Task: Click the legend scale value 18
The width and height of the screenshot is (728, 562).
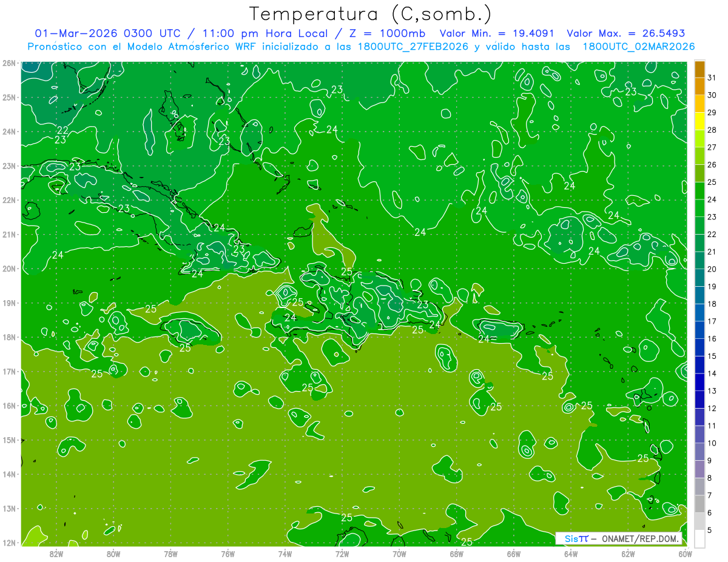Action: click(712, 304)
